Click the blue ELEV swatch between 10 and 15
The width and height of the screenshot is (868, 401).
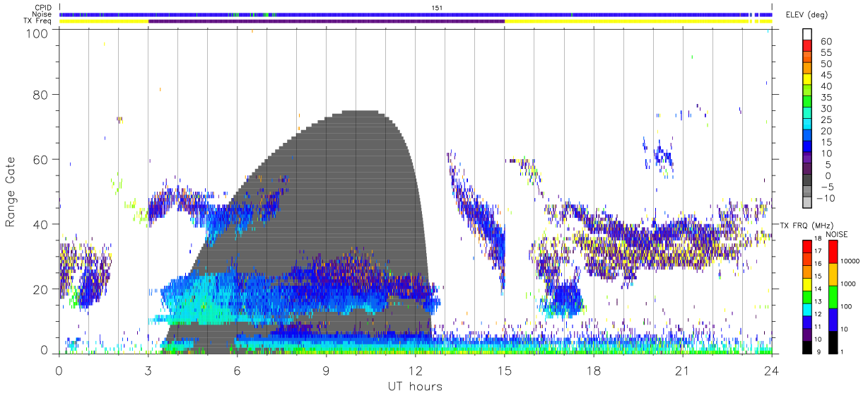pyautogui.click(x=807, y=148)
